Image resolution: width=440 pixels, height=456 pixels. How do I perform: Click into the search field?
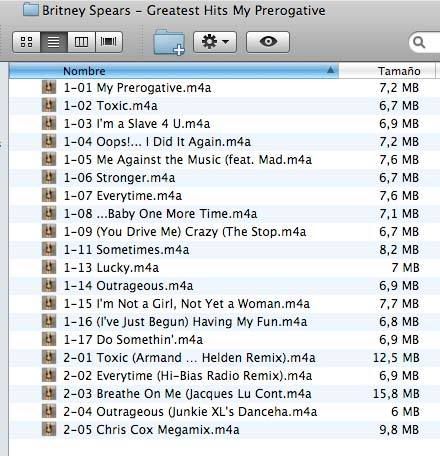click(425, 42)
